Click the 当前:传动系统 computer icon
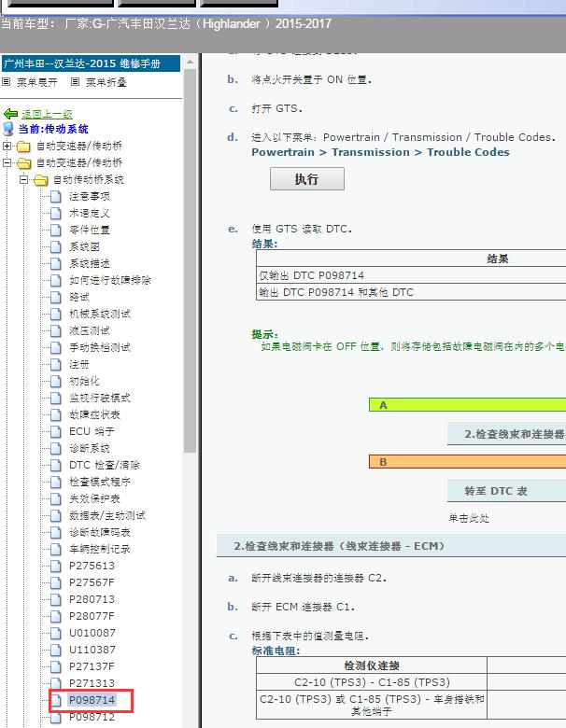 coord(8,129)
